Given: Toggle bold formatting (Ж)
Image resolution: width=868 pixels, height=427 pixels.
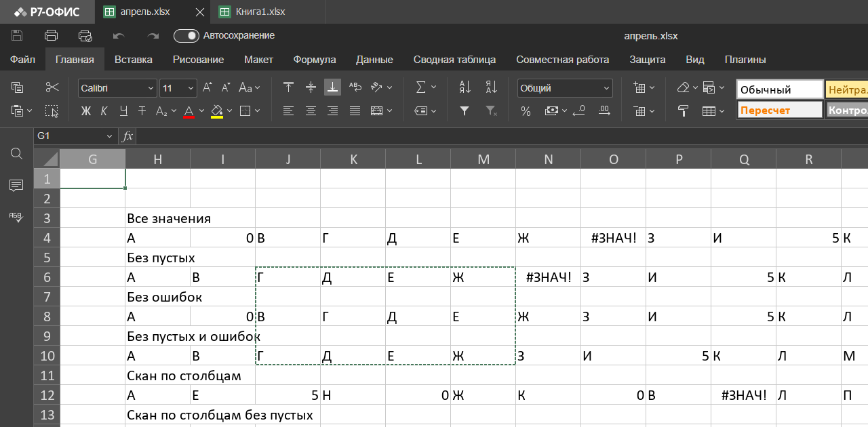Looking at the screenshot, I should (x=85, y=110).
